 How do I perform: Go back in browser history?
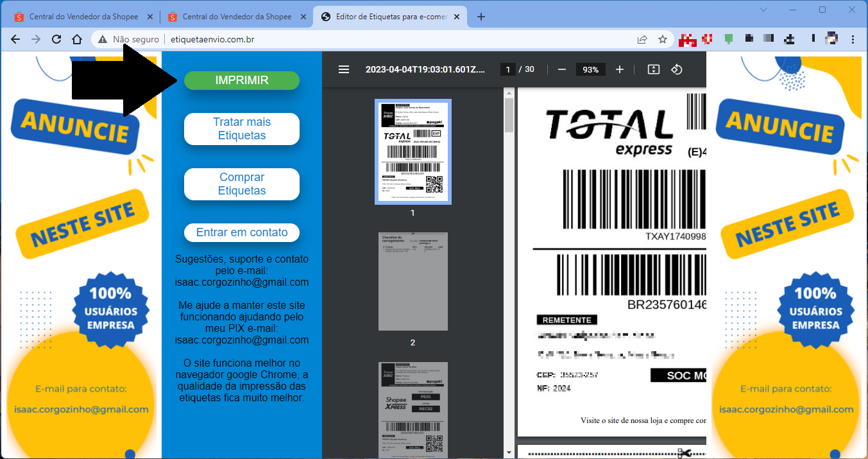click(15, 39)
